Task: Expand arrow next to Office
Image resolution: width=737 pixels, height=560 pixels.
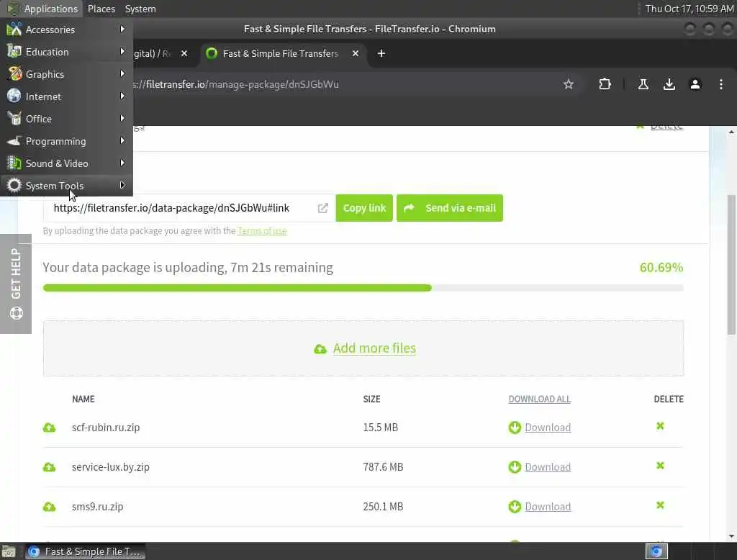Action: pyautogui.click(x=122, y=119)
